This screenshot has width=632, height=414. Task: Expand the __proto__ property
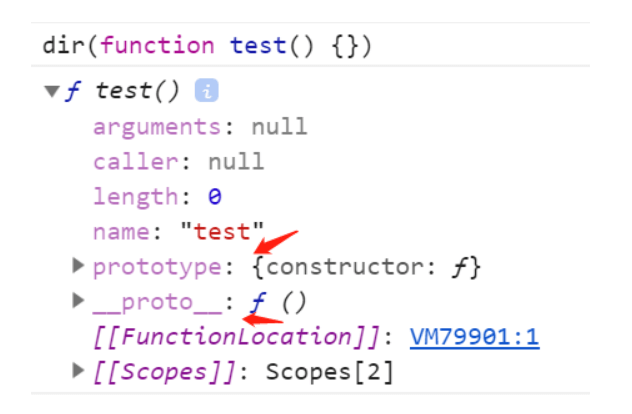coord(78,301)
